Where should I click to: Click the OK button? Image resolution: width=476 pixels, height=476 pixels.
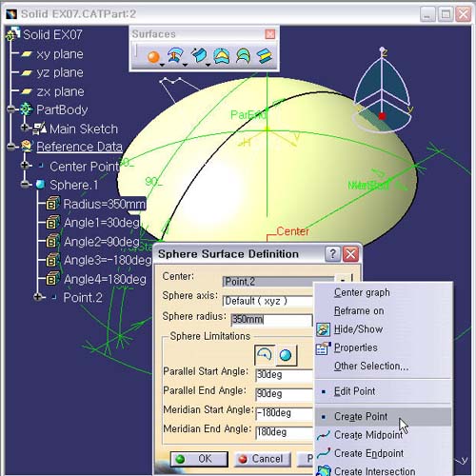[199, 459]
